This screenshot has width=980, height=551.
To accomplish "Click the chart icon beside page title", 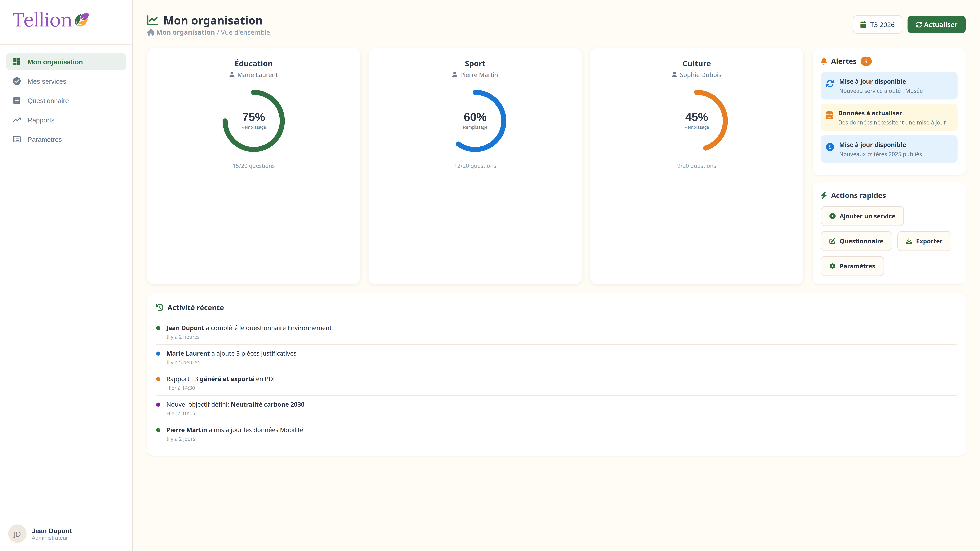I will coord(153,20).
